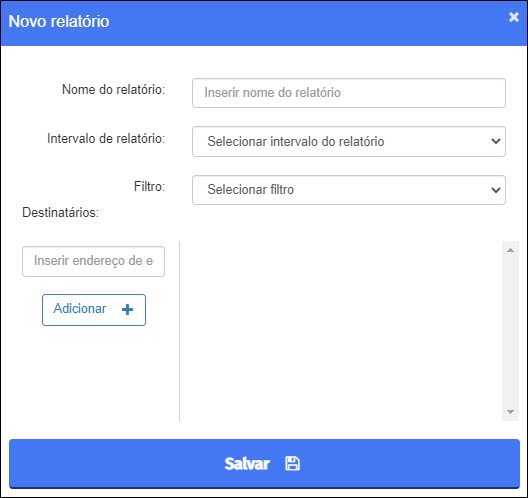Screen dimensions: 528x498
Task: Click the Novo relatório title text
Action: 59,21
